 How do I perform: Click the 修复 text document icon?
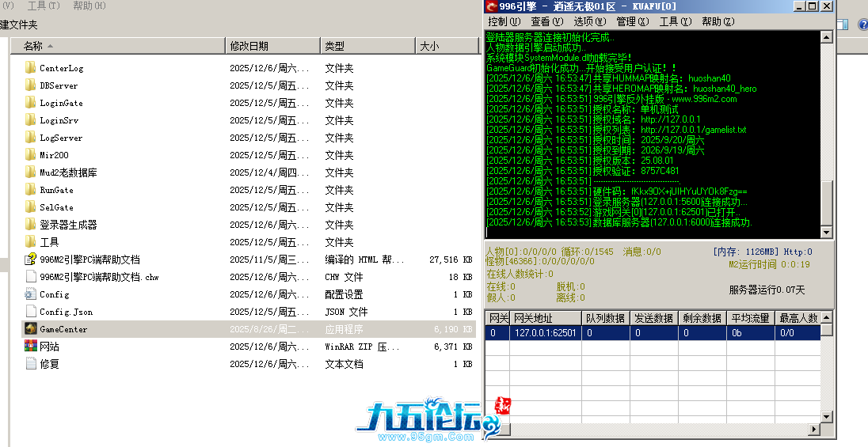click(31, 364)
